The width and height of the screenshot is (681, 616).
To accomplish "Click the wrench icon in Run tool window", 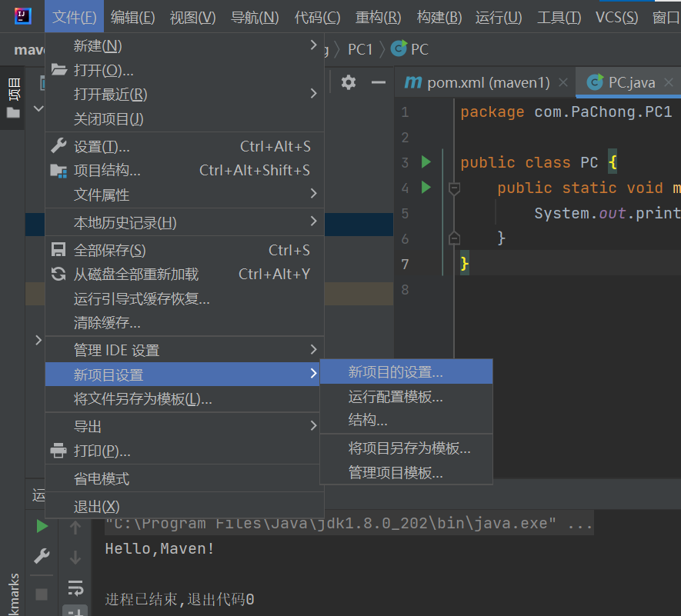I will 42,556.
